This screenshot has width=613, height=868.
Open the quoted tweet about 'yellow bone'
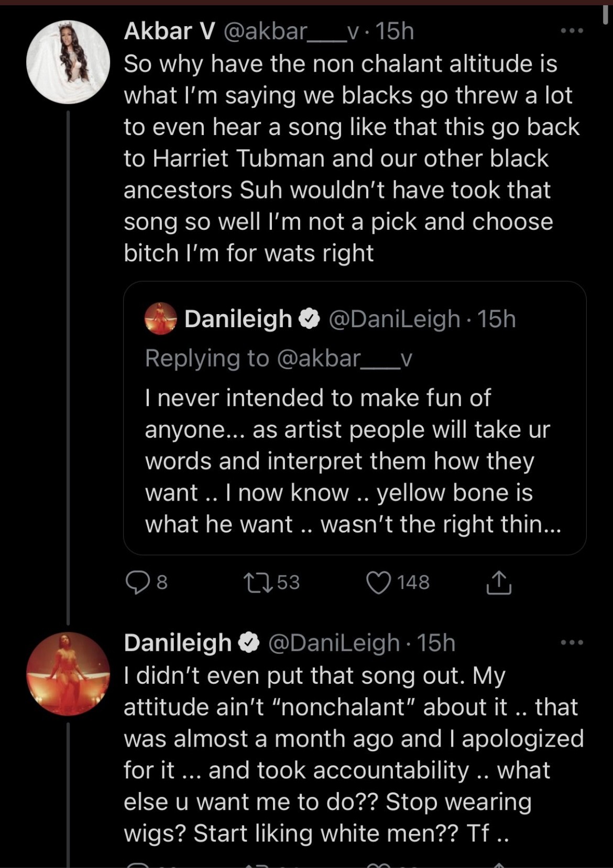(354, 461)
